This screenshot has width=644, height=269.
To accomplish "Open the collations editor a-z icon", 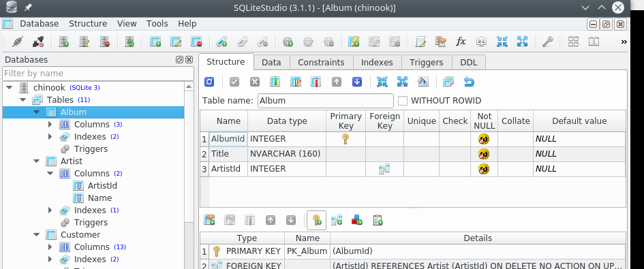I will point(482,42).
